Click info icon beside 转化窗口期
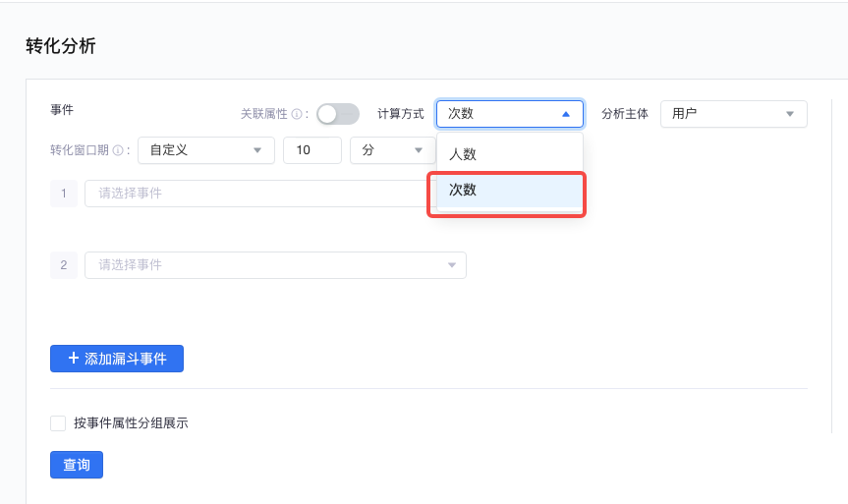Screen dimensions: 848x504 (x=117, y=150)
